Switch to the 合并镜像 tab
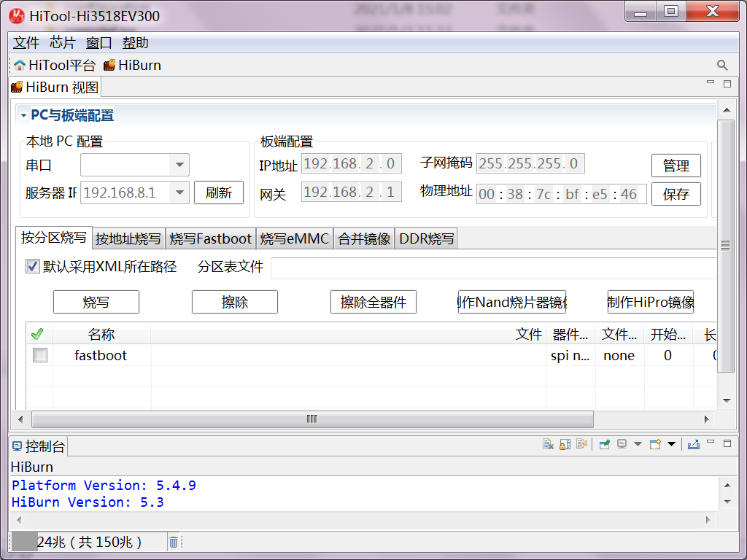 [x=364, y=238]
